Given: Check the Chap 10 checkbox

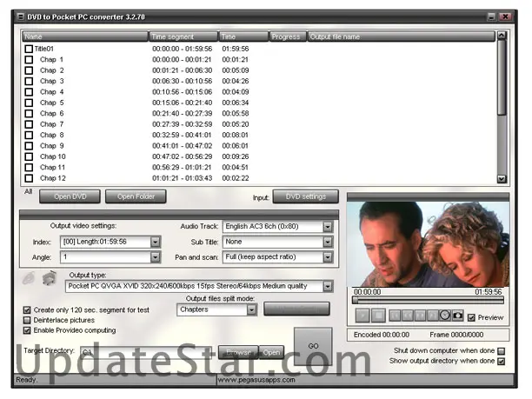Looking at the screenshot, I should pos(29,156).
